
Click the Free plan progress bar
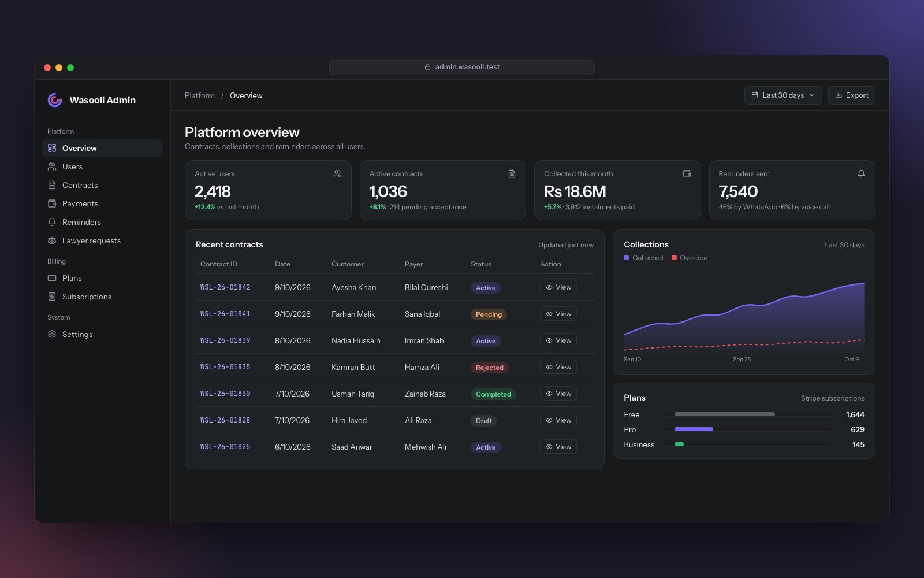click(748, 414)
